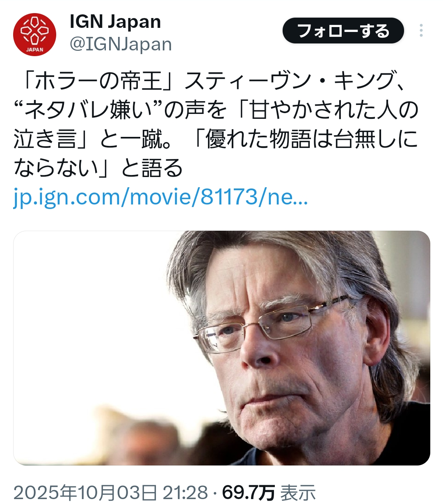
Task: Expand the tweet by clicking the headline text
Action: [x=216, y=125]
